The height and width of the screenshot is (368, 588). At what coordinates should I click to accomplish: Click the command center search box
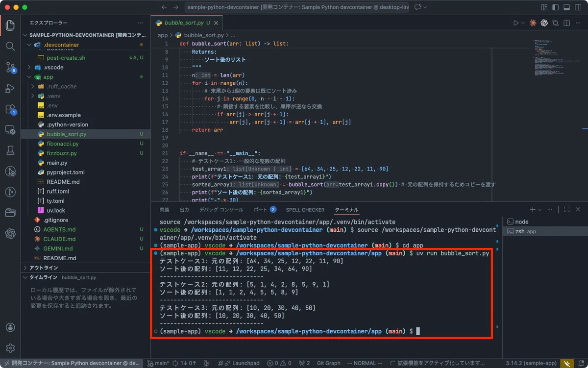coord(297,7)
